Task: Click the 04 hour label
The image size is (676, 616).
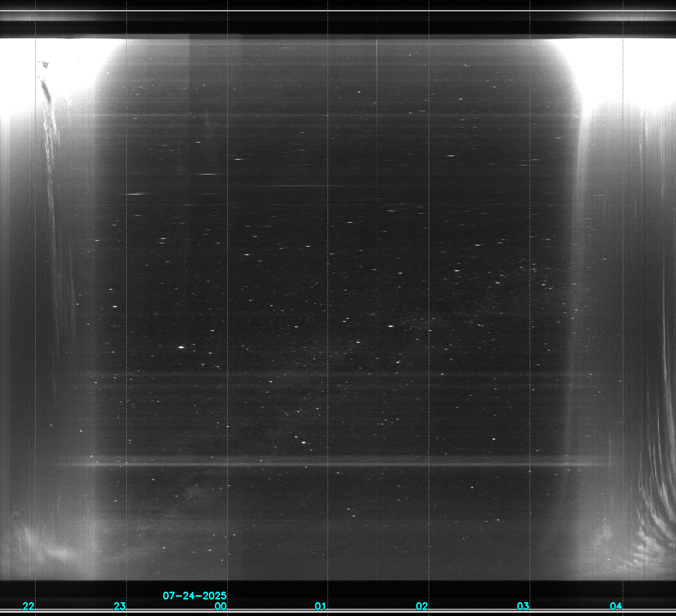Action: tap(616, 606)
